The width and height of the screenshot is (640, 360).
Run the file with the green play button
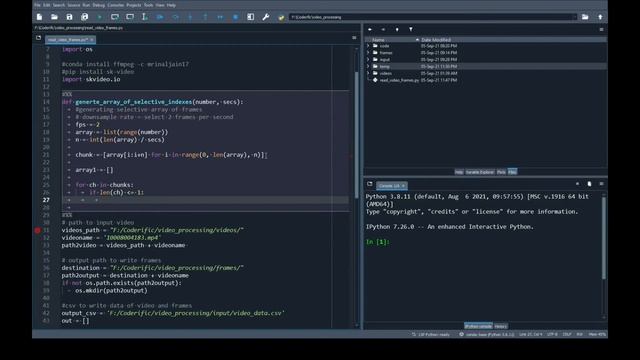(100, 17)
